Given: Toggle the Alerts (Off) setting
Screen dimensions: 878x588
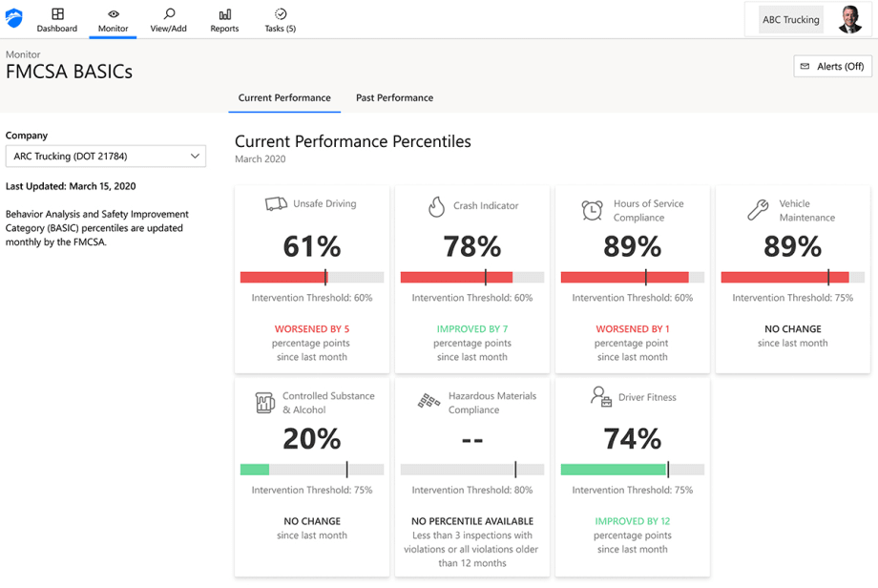Looking at the screenshot, I should point(832,66).
